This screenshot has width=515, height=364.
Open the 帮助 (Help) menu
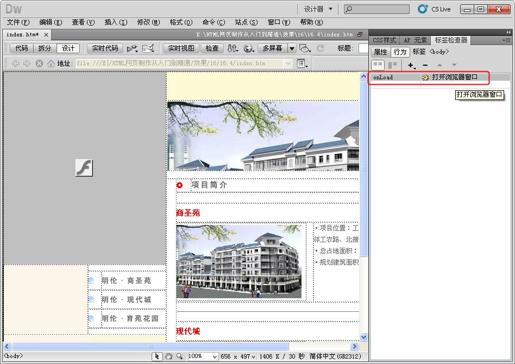point(311,22)
